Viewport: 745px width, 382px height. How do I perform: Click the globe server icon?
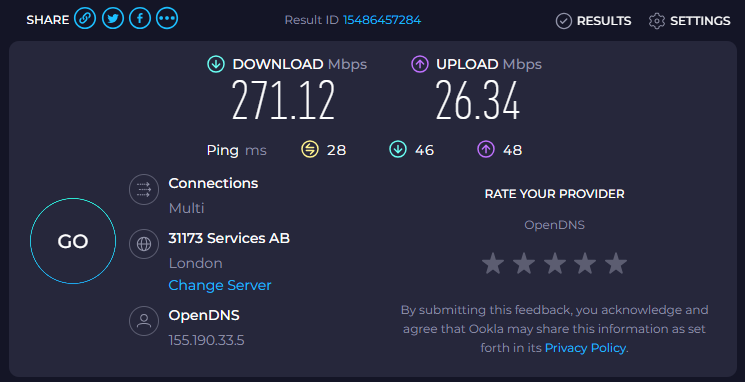(x=144, y=244)
